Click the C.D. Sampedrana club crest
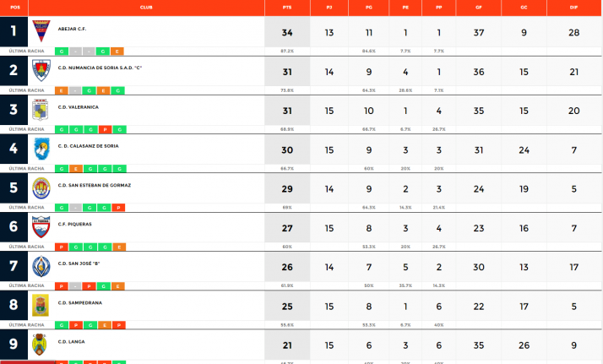 (x=40, y=305)
